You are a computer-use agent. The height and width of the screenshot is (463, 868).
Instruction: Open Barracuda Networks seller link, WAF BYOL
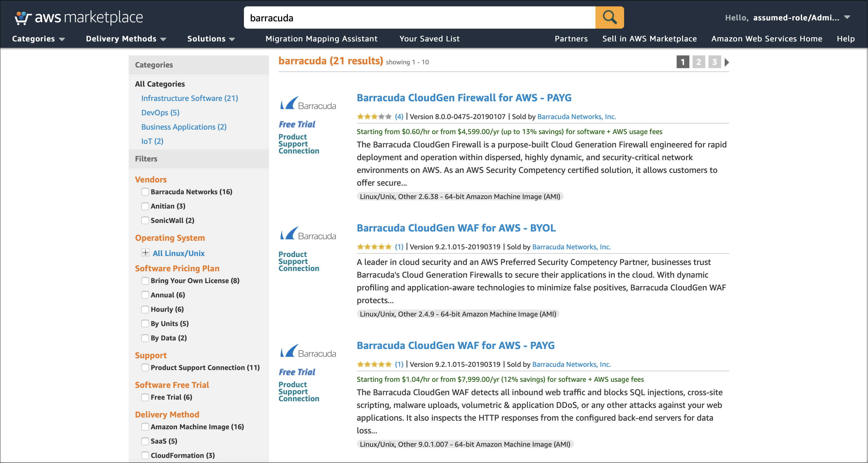pos(572,247)
